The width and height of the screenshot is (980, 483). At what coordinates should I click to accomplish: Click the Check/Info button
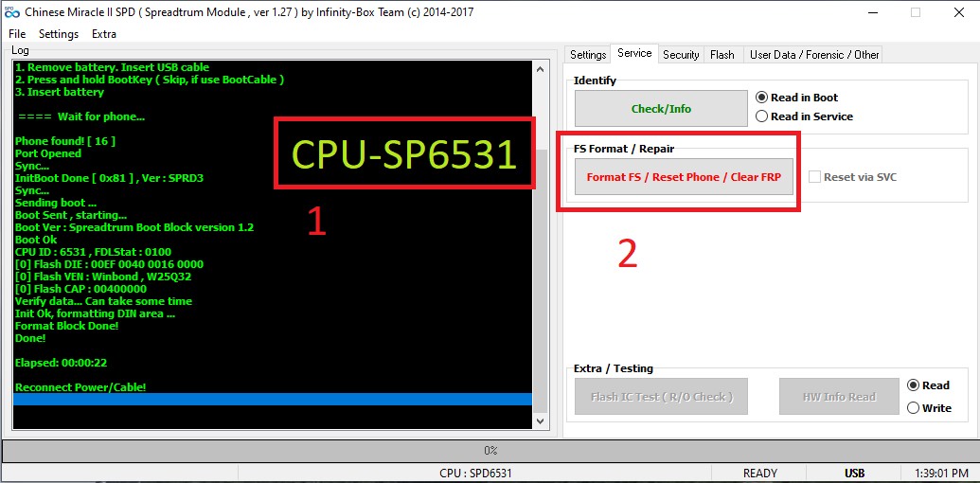pos(661,109)
